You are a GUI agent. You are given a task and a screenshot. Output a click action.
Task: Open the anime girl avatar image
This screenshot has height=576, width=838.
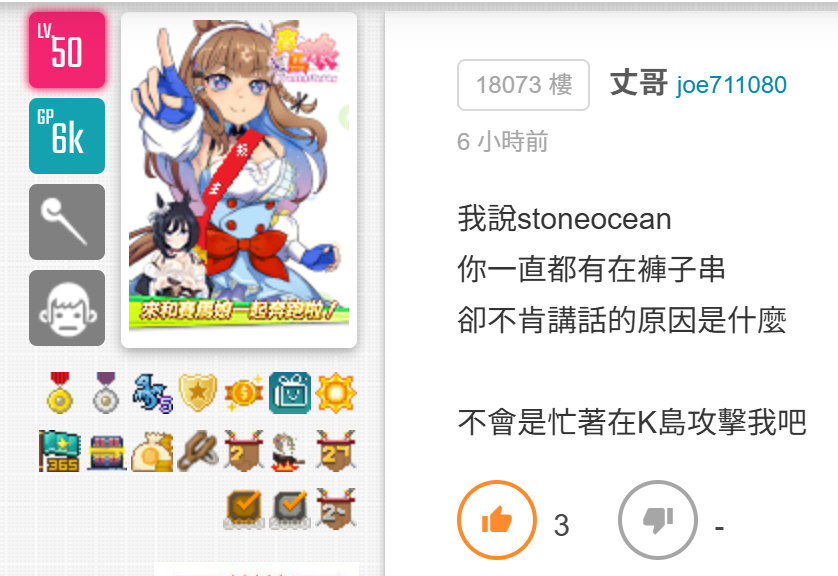point(239,180)
